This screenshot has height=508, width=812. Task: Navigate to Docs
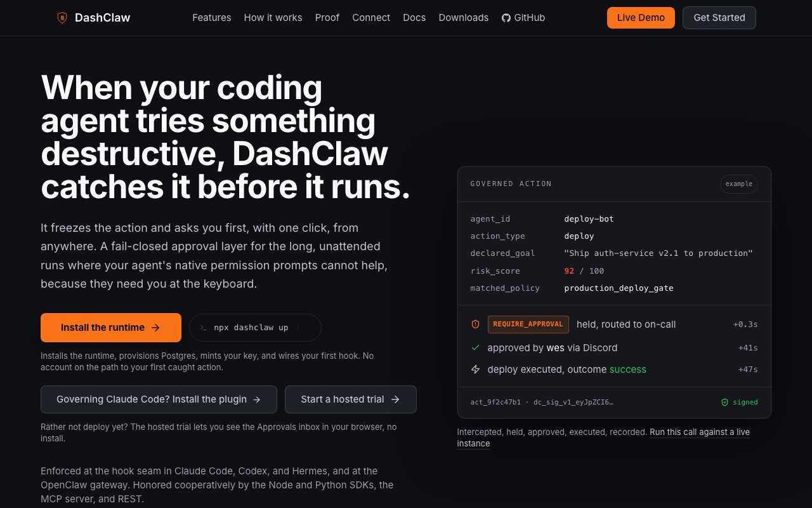click(x=414, y=18)
